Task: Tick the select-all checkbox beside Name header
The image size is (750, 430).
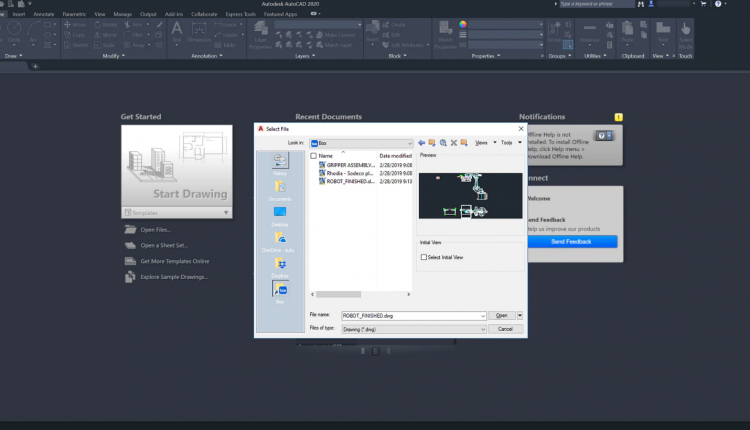Action: click(x=313, y=156)
